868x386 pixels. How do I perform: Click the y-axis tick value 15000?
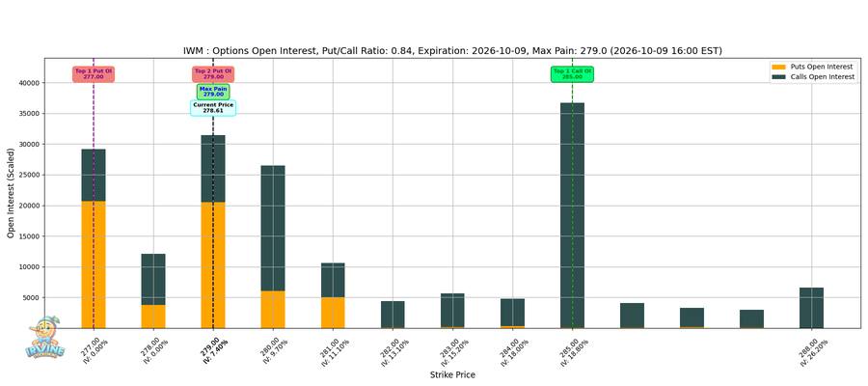[31, 236]
